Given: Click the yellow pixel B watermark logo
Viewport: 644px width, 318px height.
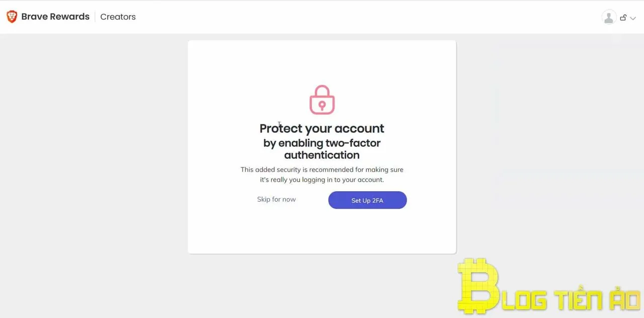Looking at the screenshot, I should pos(478,286).
